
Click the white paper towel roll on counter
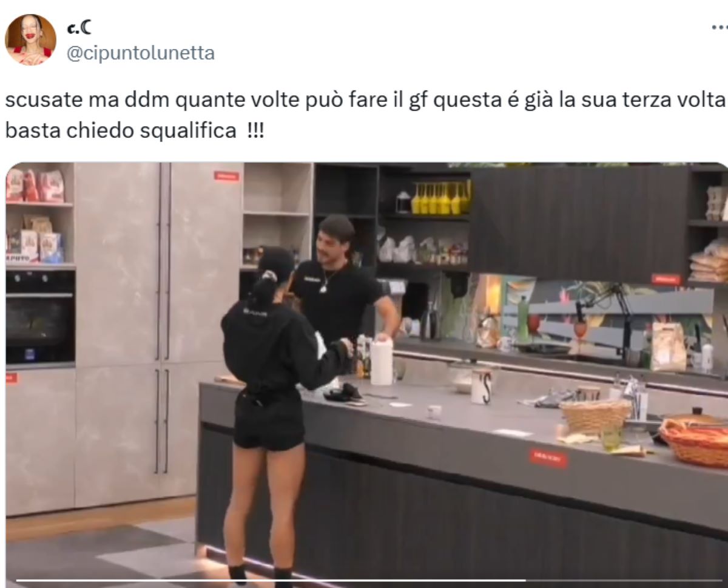click(x=382, y=362)
